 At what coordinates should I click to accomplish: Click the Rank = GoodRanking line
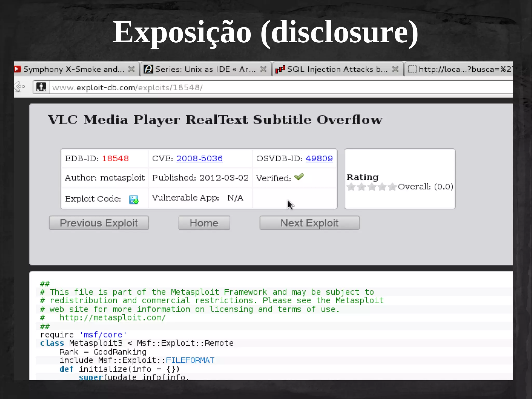(103, 352)
